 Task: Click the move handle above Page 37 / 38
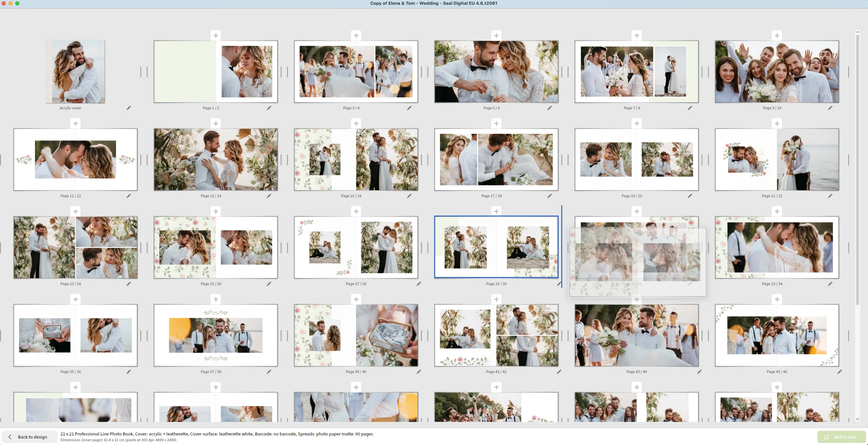click(216, 299)
